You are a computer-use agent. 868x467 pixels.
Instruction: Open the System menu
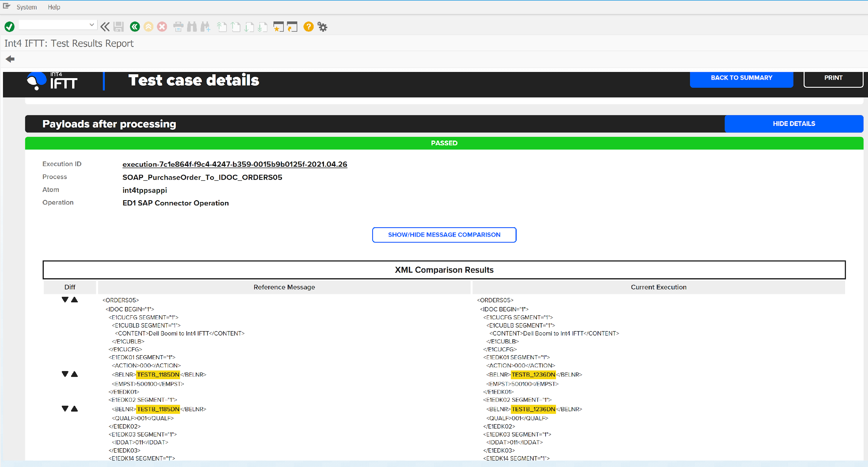(26, 7)
